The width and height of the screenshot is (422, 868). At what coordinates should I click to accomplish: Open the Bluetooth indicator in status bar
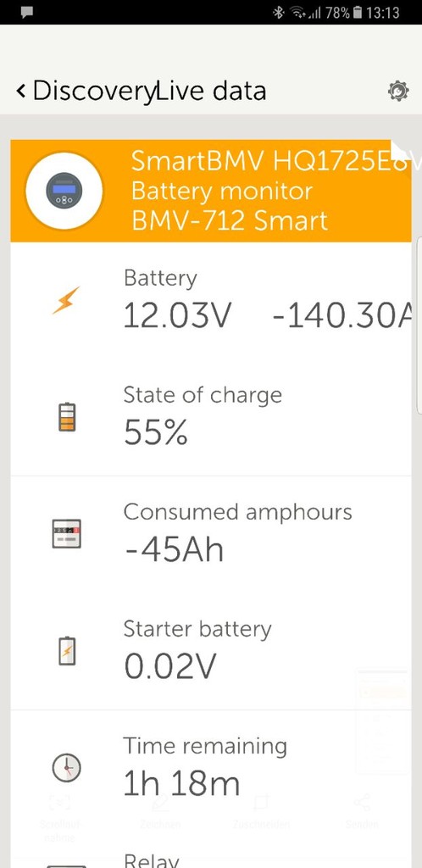pyautogui.click(x=278, y=12)
